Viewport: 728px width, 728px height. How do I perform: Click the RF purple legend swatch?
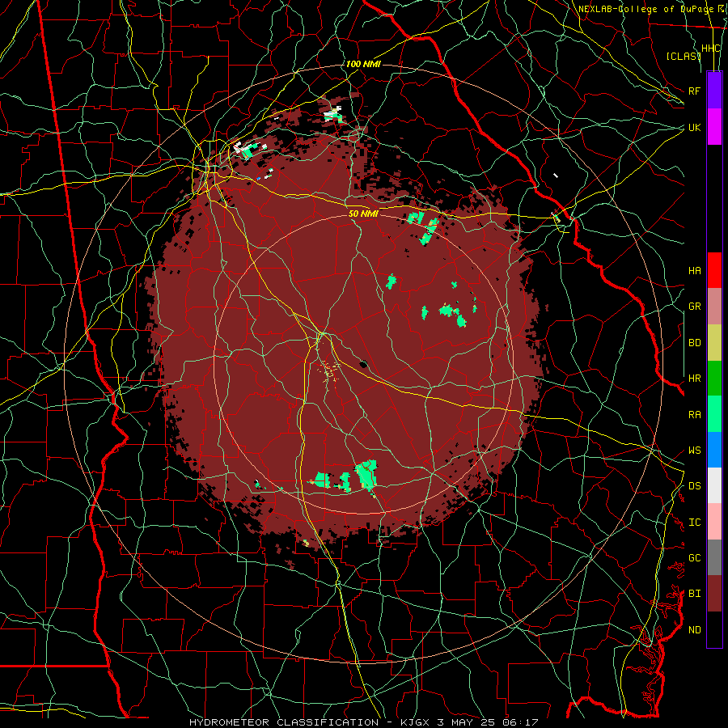(x=714, y=91)
